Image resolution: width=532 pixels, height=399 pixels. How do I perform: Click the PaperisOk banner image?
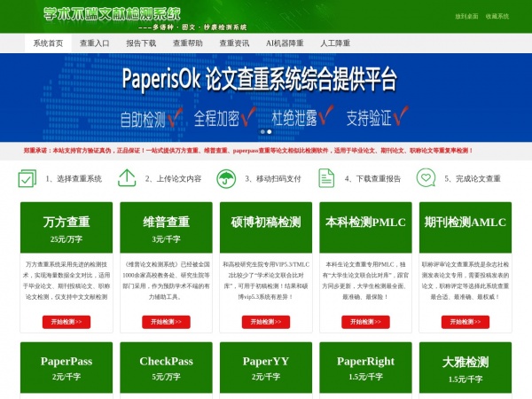[266, 98]
